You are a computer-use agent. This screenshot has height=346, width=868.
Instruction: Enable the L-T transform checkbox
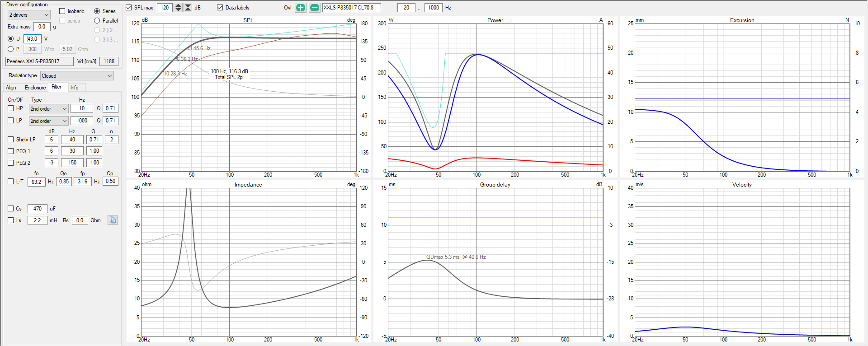click(x=11, y=182)
